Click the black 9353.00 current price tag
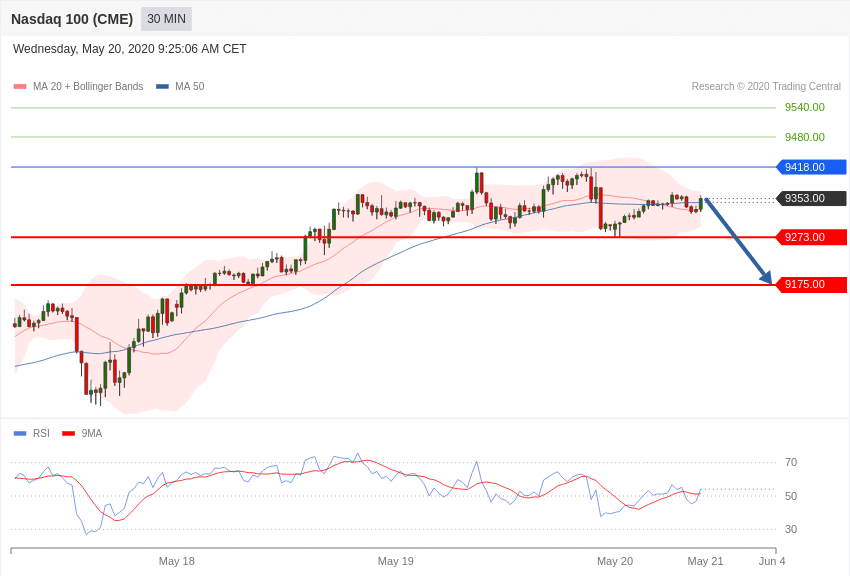This screenshot has width=850, height=576. tap(812, 198)
